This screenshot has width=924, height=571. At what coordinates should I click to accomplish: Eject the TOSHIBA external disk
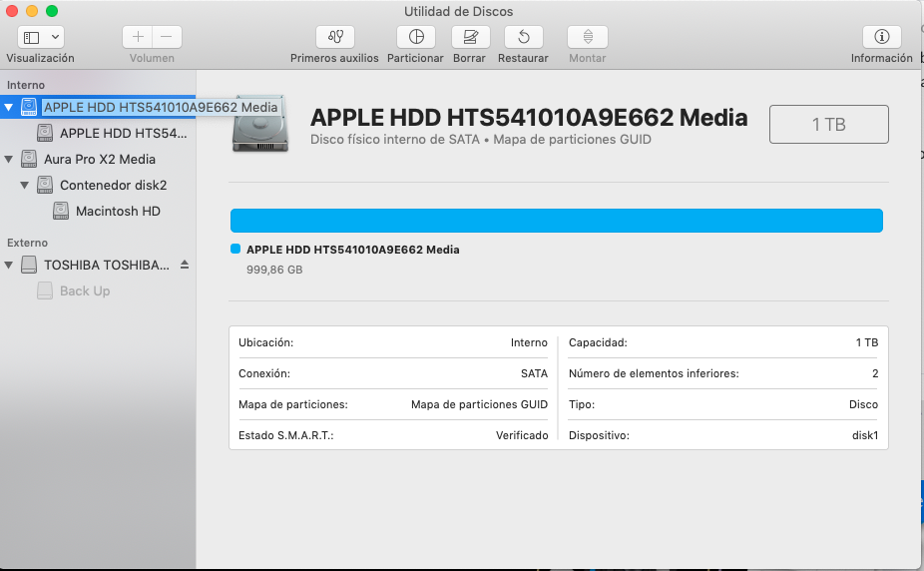click(x=185, y=265)
